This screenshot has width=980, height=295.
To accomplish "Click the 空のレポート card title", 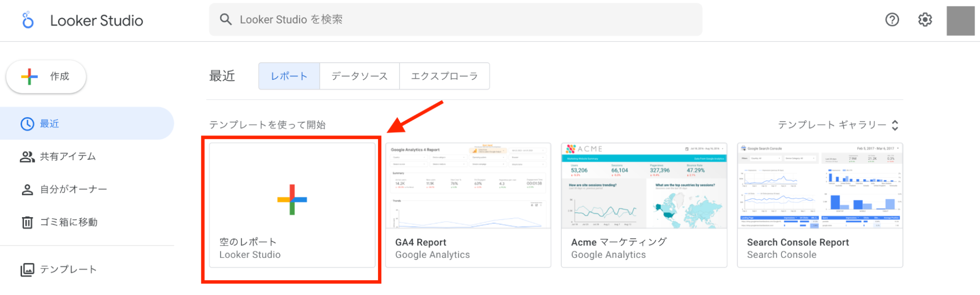I will [248, 242].
